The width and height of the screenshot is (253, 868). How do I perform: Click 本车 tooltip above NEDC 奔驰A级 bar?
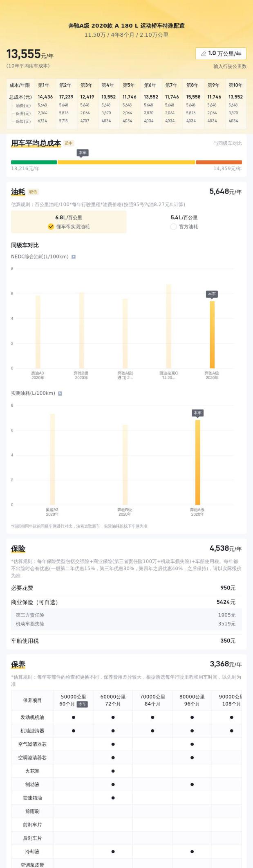(212, 294)
